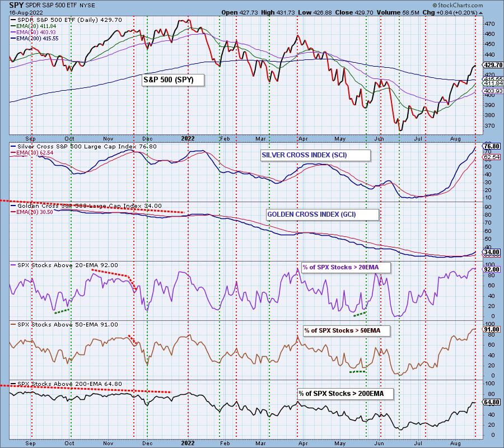
Task: Click the green up-arrow beside Chg value
Action: [x=480, y=13]
